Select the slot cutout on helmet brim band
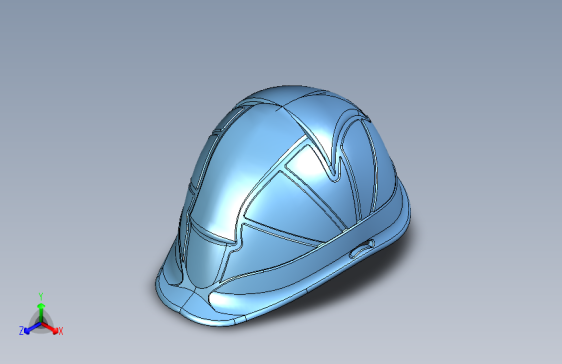The width and height of the screenshot is (562, 364). click(x=362, y=249)
